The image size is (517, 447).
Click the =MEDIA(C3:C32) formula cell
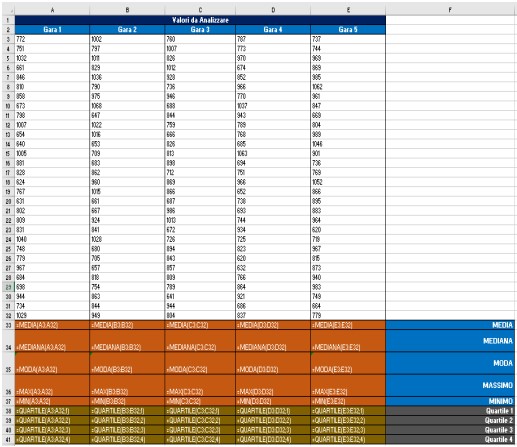tap(200, 325)
